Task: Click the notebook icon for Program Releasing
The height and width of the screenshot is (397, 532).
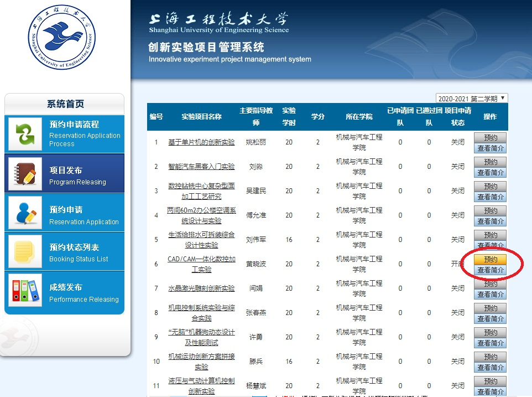Action: [25, 174]
